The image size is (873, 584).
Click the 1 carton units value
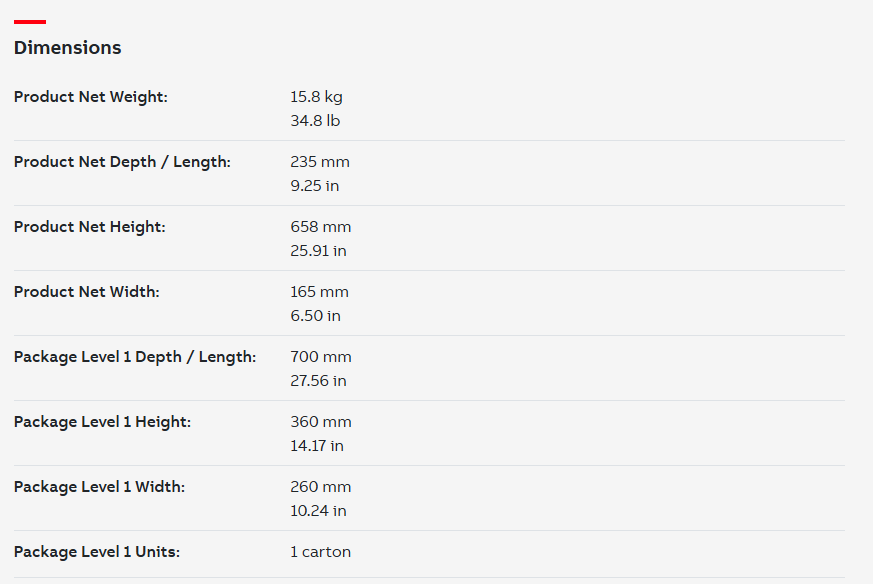pyautogui.click(x=321, y=552)
